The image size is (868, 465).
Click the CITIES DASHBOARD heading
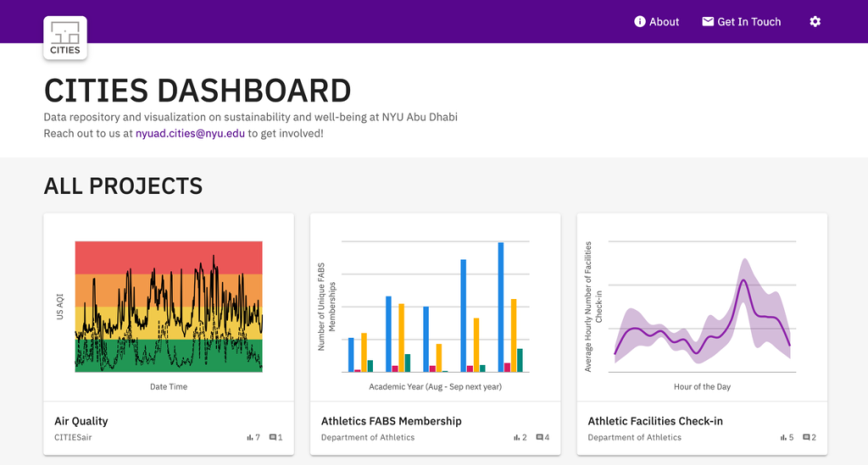coord(198,91)
